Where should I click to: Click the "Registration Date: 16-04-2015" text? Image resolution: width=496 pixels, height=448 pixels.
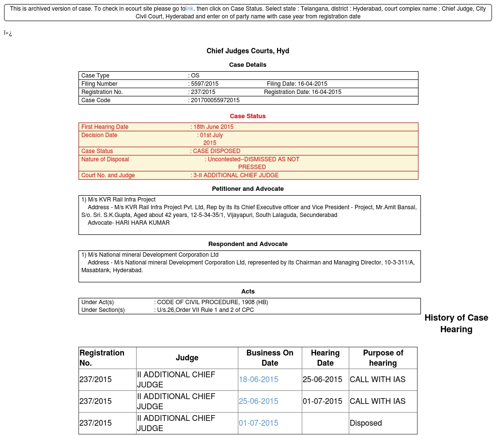coord(302,92)
